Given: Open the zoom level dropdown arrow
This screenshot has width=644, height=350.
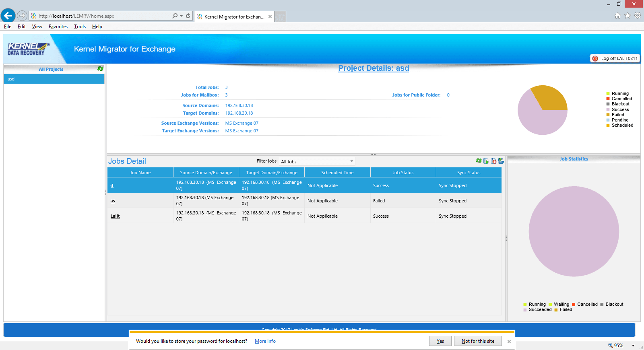Looking at the screenshot, I should (x=633, y=346).
